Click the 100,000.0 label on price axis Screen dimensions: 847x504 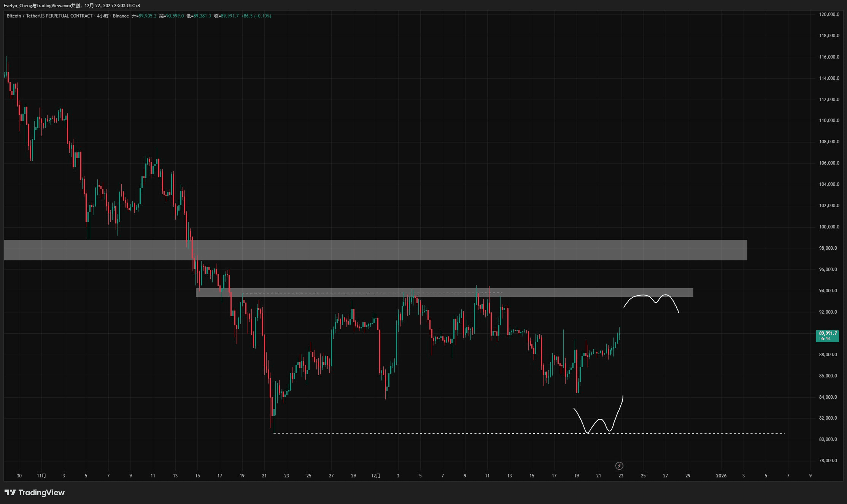coord(829,227)
